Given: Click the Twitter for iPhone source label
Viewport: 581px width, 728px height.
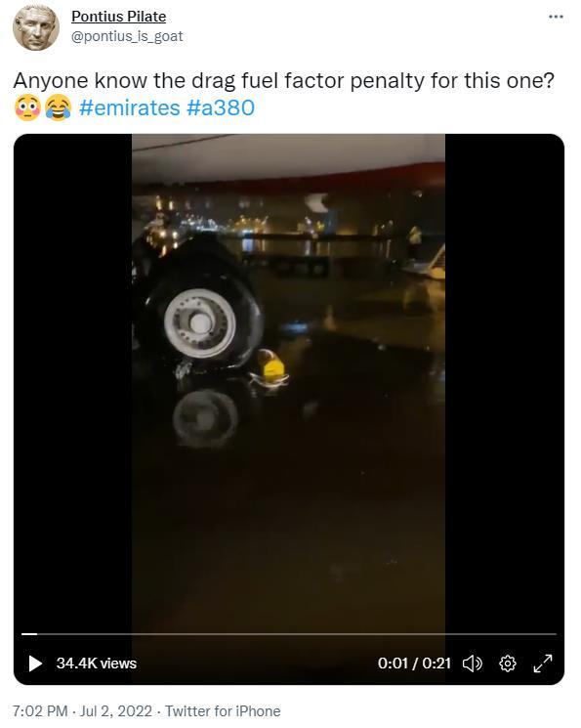Looking at the screenshot, I should tap(223, 710).
